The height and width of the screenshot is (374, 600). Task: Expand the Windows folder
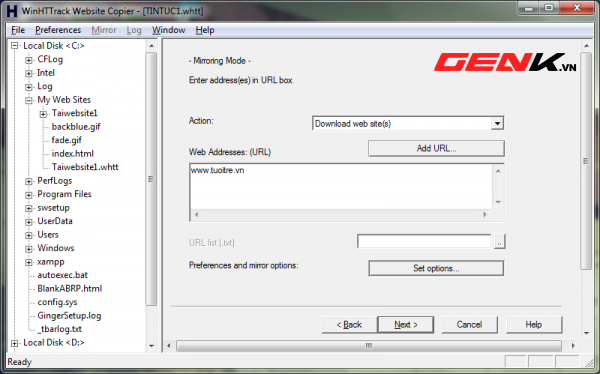(x=29, y=249)
